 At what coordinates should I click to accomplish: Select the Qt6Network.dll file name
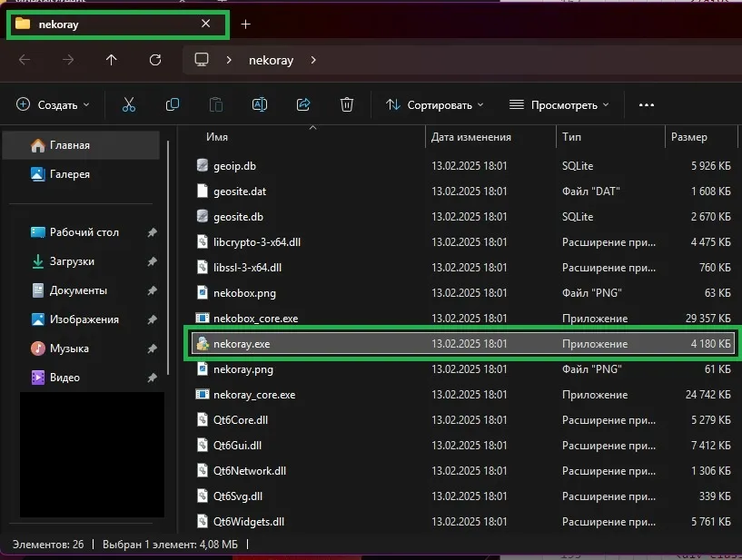250,471
